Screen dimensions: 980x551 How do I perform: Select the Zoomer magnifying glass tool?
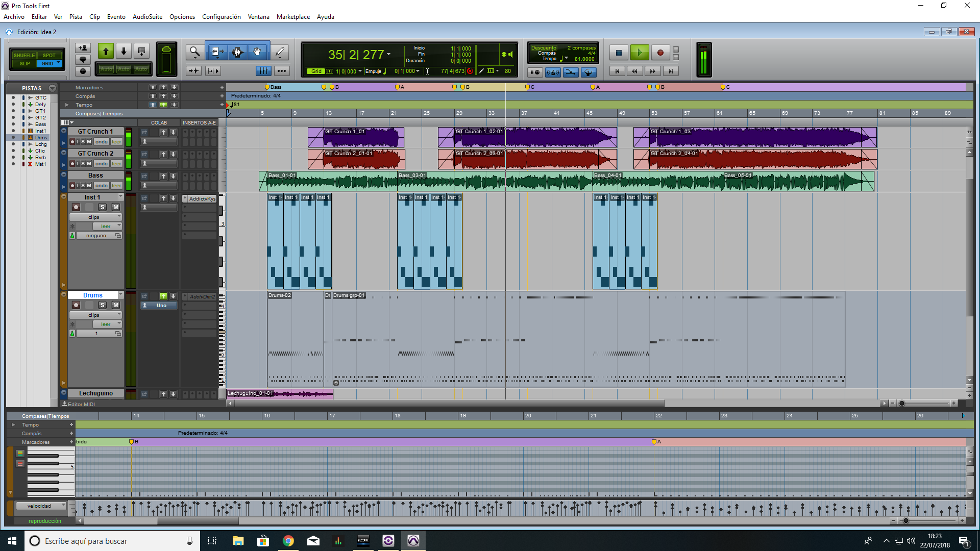tap(194, 52)
